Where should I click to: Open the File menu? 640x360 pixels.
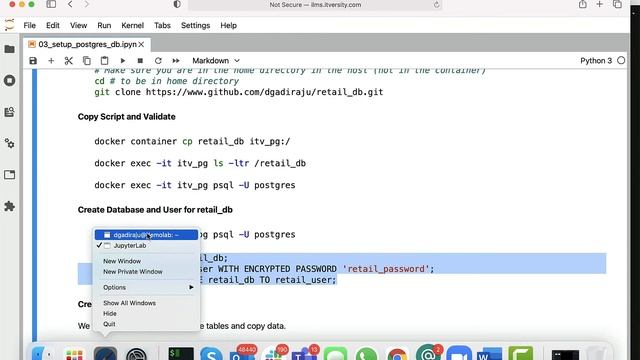click(x=29, y=25)
